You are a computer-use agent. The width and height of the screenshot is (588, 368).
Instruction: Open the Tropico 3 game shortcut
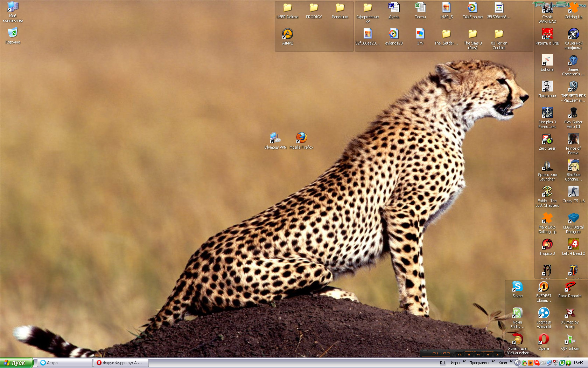tap(547, 244)
